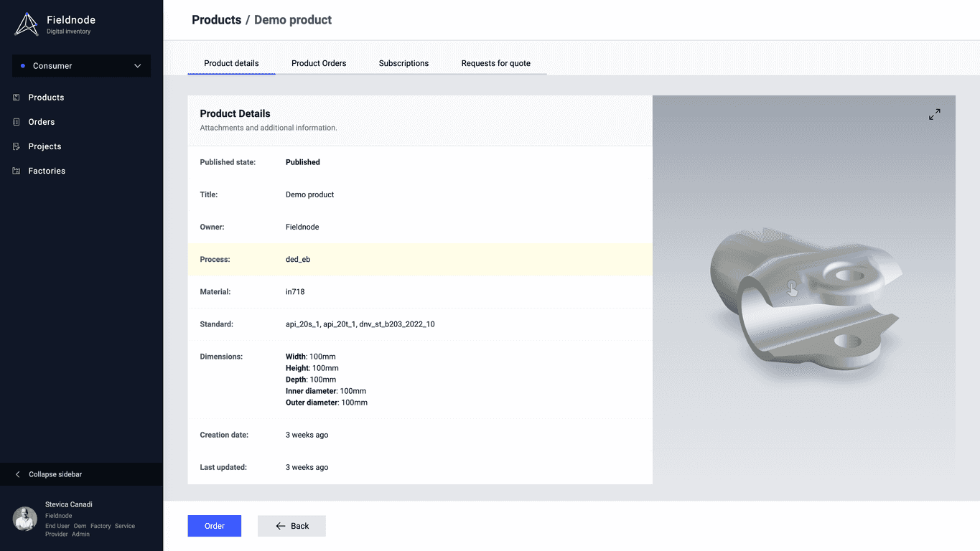
Task: Open the Consumer role dropdown
Action: click(81, 66)
